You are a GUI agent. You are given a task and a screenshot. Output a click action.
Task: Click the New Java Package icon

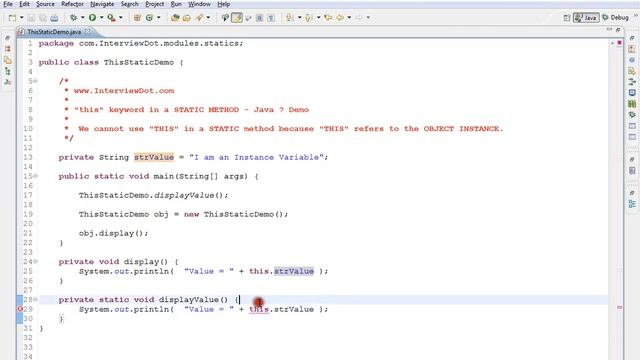(x=137, y=18)
